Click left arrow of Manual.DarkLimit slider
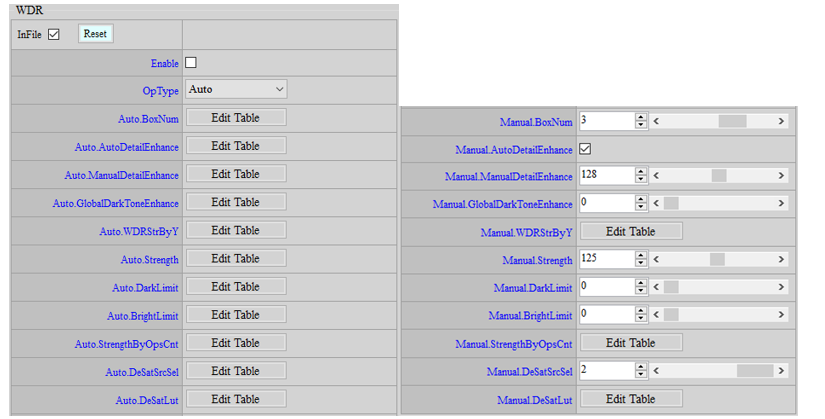 point(657,288)
